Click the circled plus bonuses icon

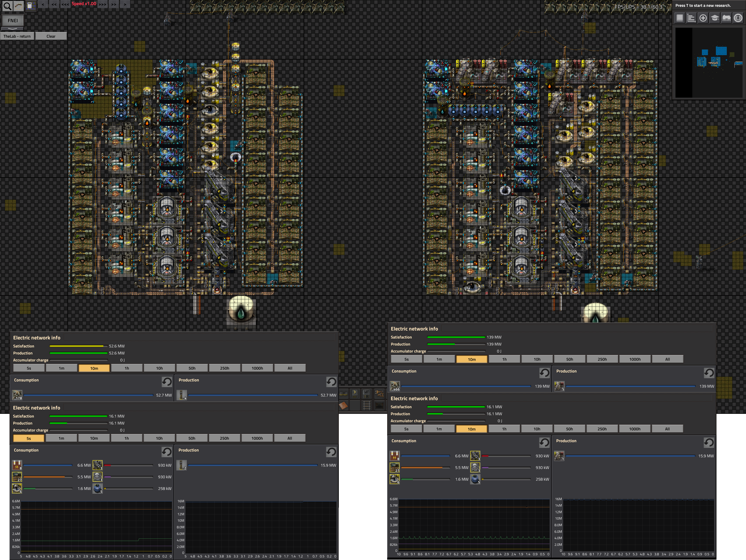tap(703, 18)
